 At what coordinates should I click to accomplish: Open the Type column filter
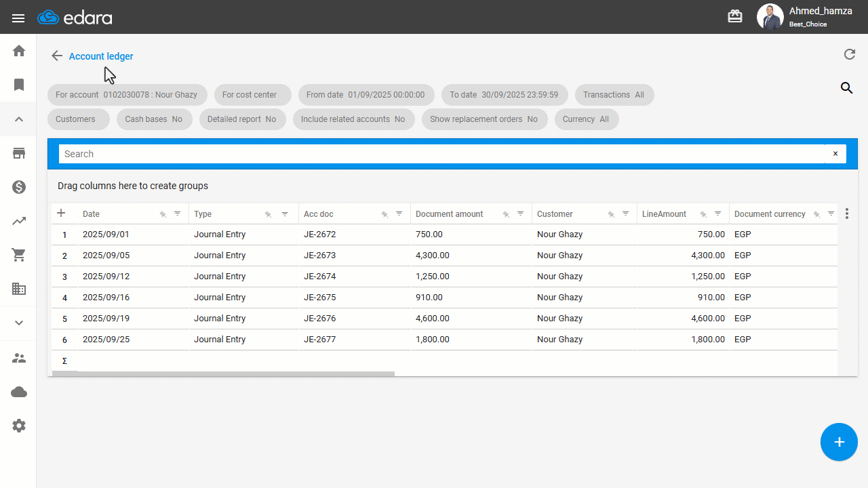pos(285,213)
